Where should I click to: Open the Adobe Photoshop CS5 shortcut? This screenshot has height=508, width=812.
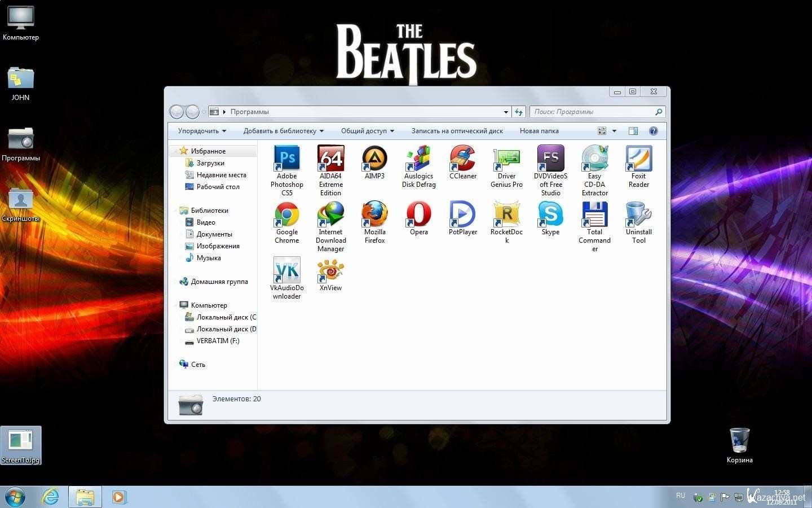click(x=286, y=159)
